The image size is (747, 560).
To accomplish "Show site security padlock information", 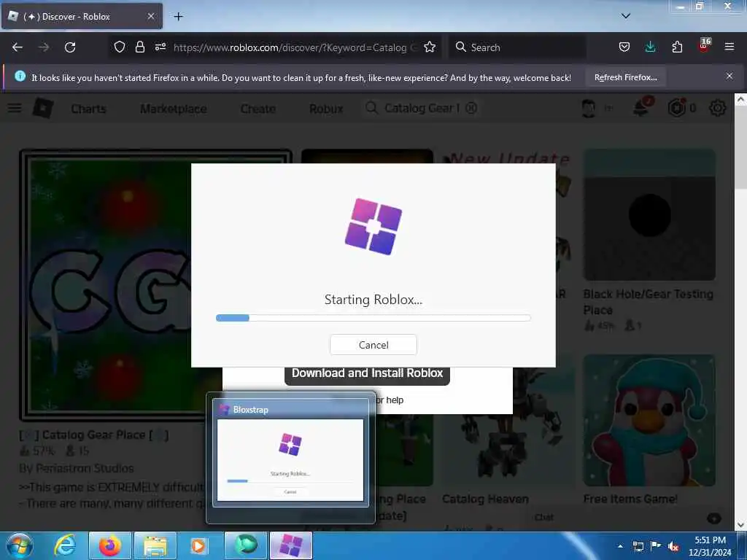I will click(x=139, y=47).
